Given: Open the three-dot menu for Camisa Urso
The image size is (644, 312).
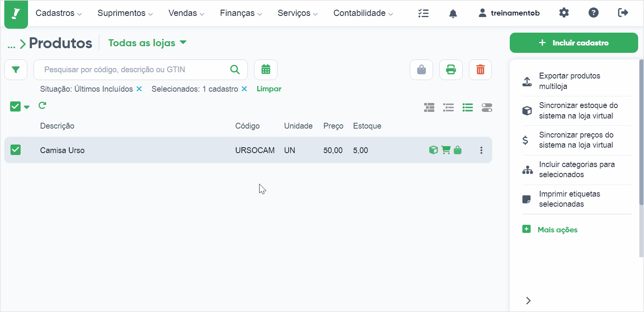Looking at the screenshot, I should [481, 150].
